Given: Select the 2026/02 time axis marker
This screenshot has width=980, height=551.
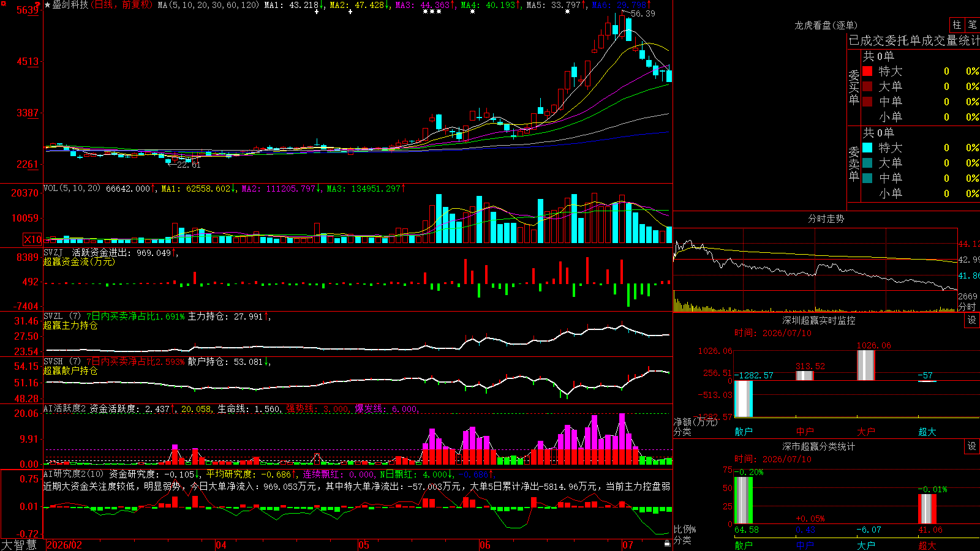Looking at the screenshot, I should tap(64, 545).
